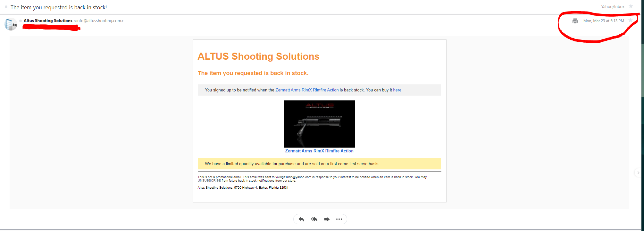Image resolution: width=644 pixels, height=231 pixels.
Task: Forward this email using the right arrow
Action: pos(327,219)
